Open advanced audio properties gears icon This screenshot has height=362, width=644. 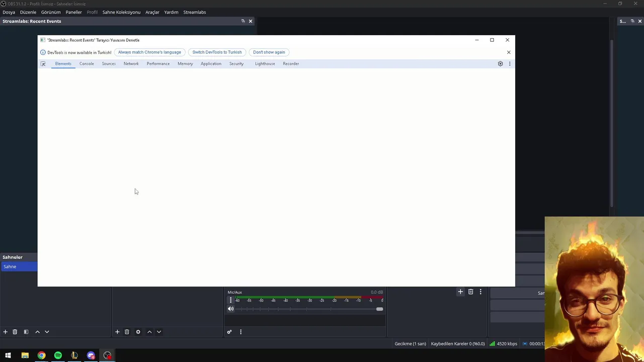coord(229,332)
